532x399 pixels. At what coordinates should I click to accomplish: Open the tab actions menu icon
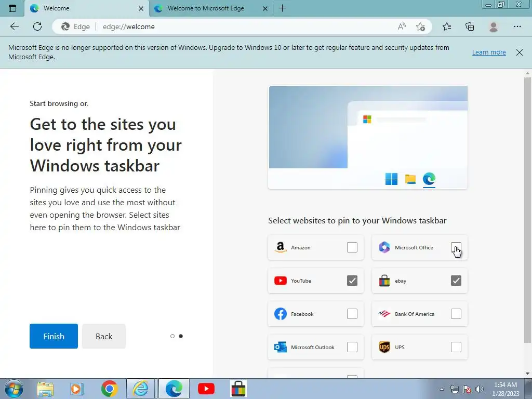(12, 8)
